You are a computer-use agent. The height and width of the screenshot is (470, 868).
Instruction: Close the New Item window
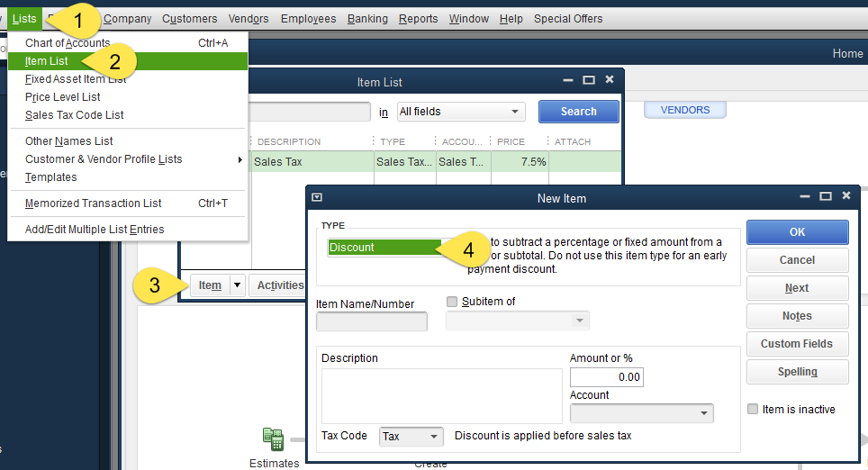click(x=845, y=195)
